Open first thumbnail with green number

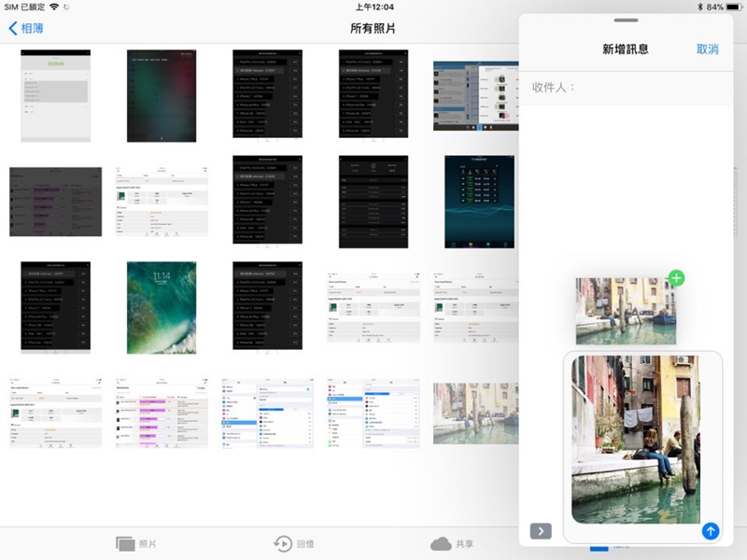(x=55, y=95)
